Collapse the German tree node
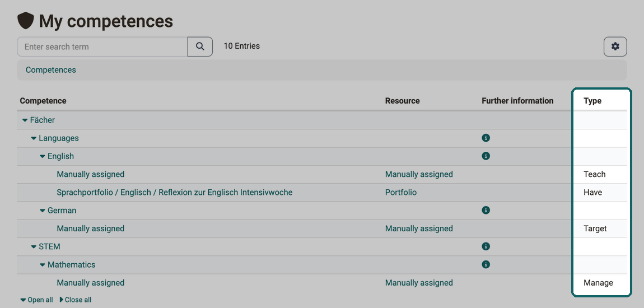Screen dimensions: 644x308 [43, 211]
